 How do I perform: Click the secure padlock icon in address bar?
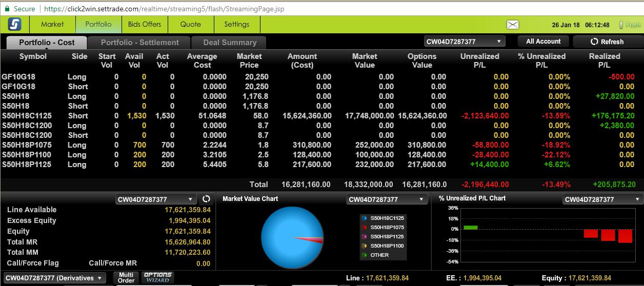(x=7, y=9)
